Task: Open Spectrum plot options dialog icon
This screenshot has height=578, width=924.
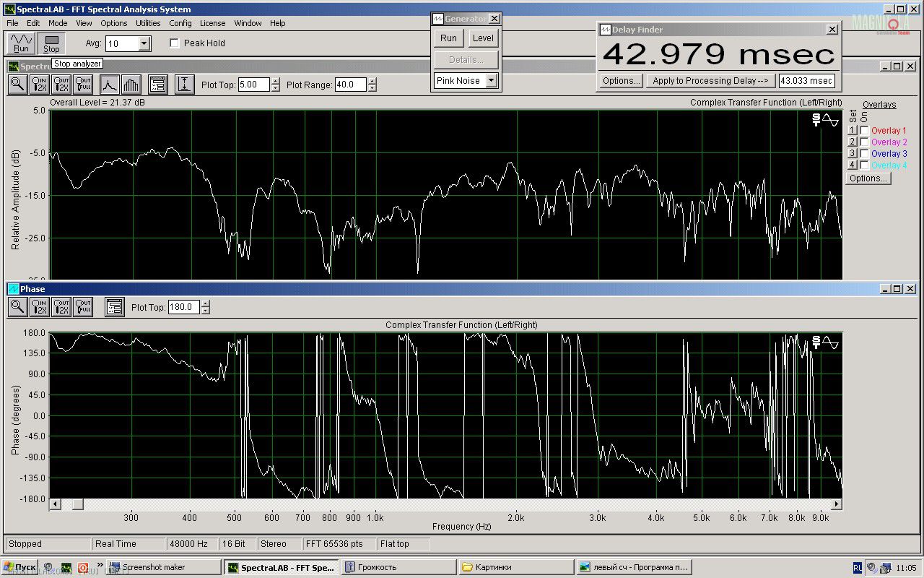Action: click(x=158, y=85)
